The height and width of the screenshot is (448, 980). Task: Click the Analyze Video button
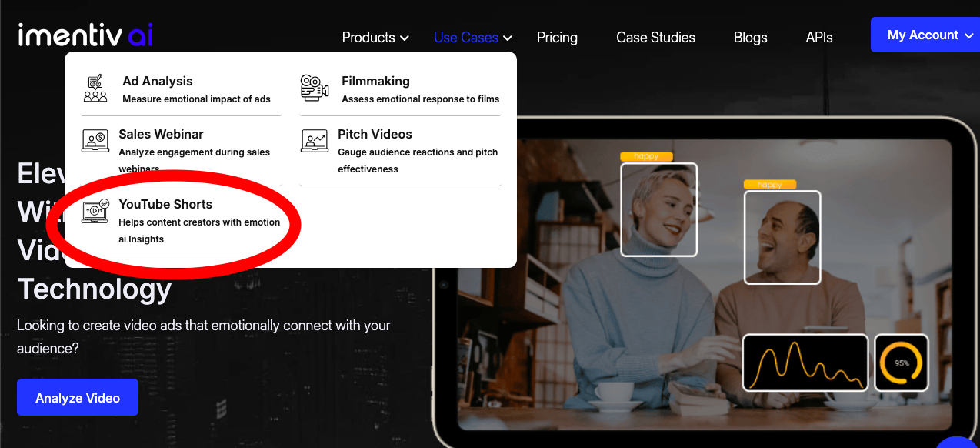pos(78,397)
